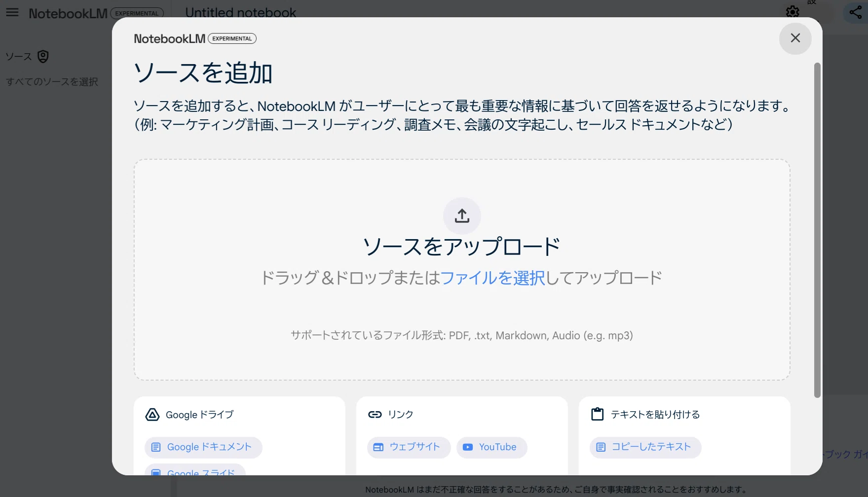The image size is (868, 497).
Task: Click the テキストを貼り付ける label
Action: click(x=655, y=415)
